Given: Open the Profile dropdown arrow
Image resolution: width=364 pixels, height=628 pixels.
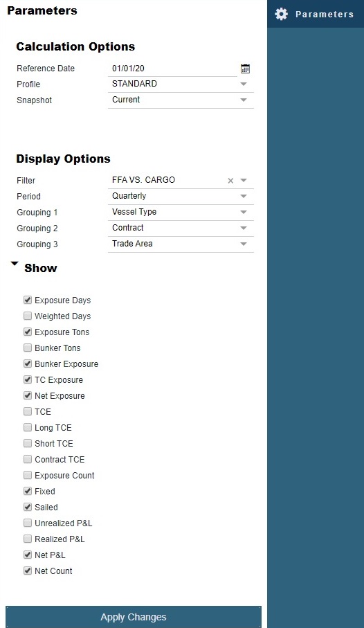Looking at the screenshot, I should [x=244, y=84].
